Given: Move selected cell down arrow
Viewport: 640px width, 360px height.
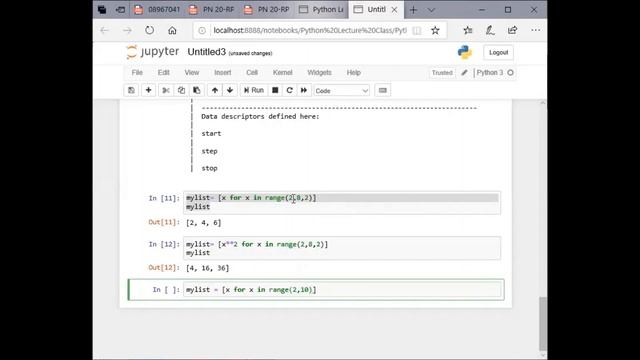Looking at the screenshot, I should coord(230,90).
